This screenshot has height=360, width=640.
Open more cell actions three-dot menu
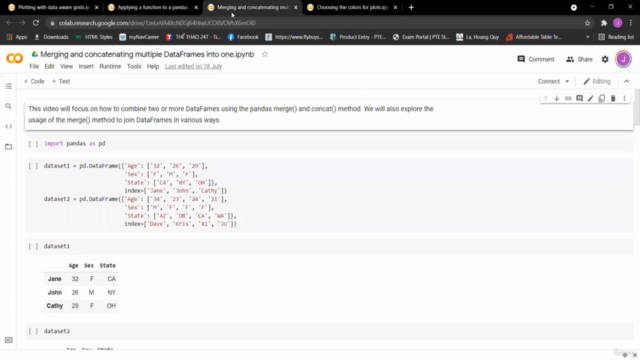tap(624, 98)
